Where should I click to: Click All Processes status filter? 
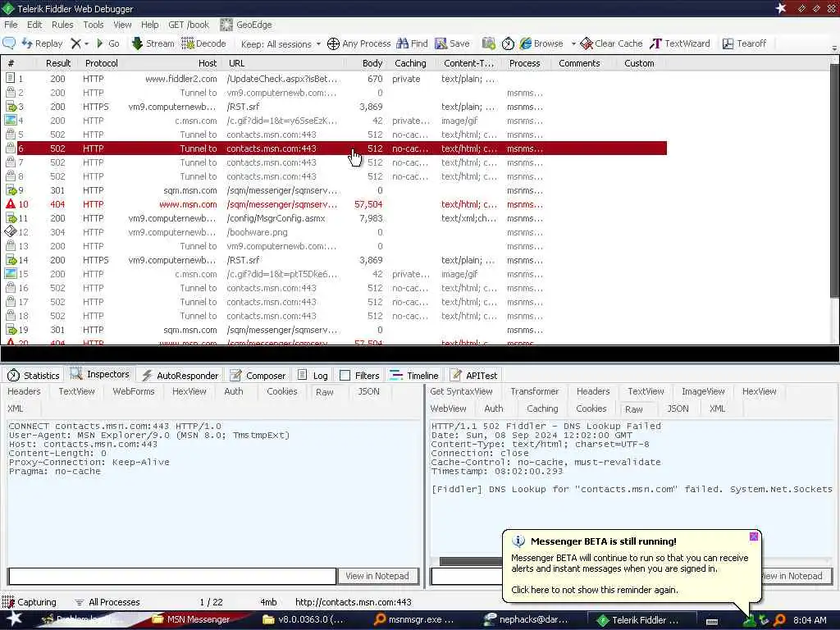tap(107, 602)
